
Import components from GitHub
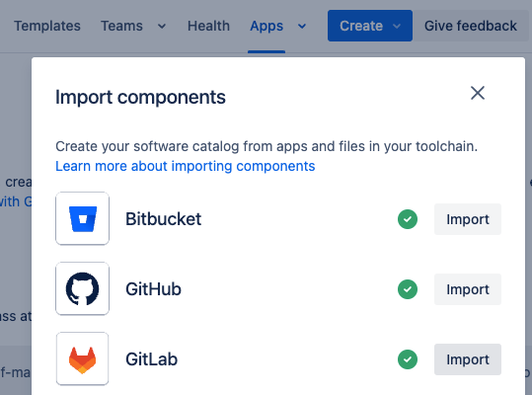468,289
